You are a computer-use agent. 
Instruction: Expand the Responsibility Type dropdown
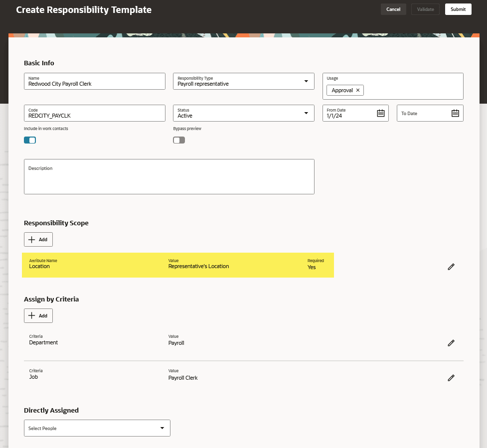click(x=243, y=81)
